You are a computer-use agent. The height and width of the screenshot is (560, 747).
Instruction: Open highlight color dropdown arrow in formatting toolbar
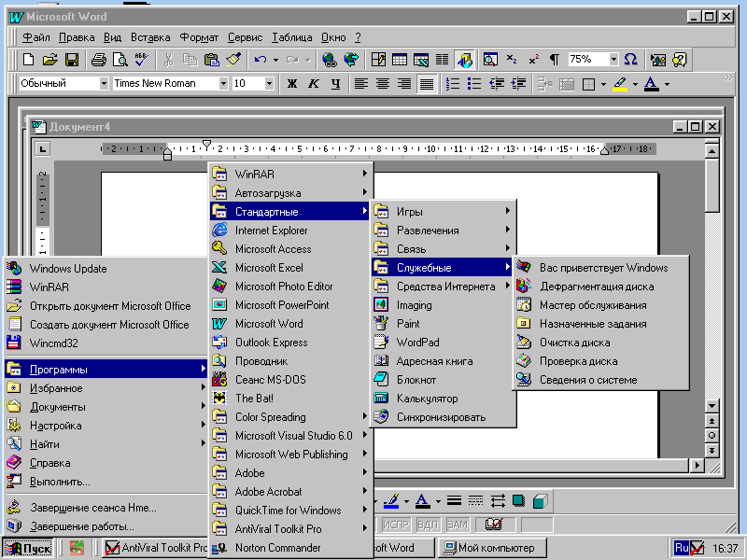click(635, 84)
